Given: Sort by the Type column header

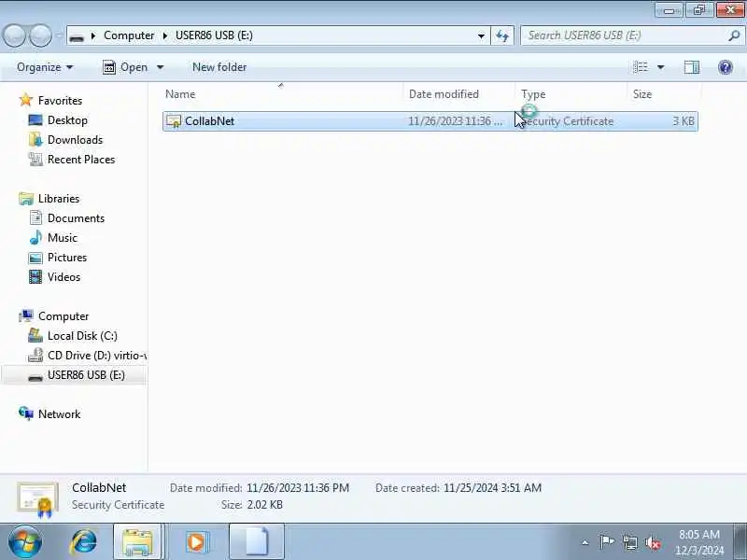Looking at the screenshot, I should tap(571, 94).
